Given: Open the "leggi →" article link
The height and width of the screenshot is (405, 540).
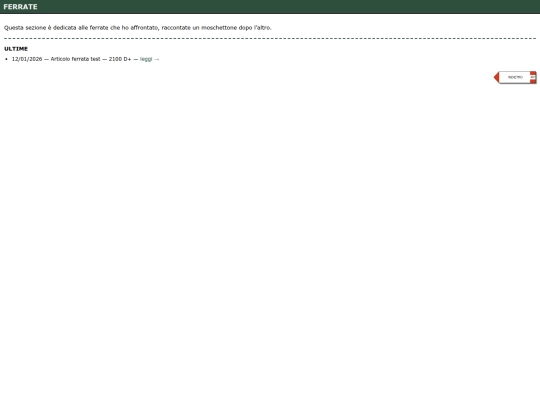Looking at the screenshot, I should point(149,59).
